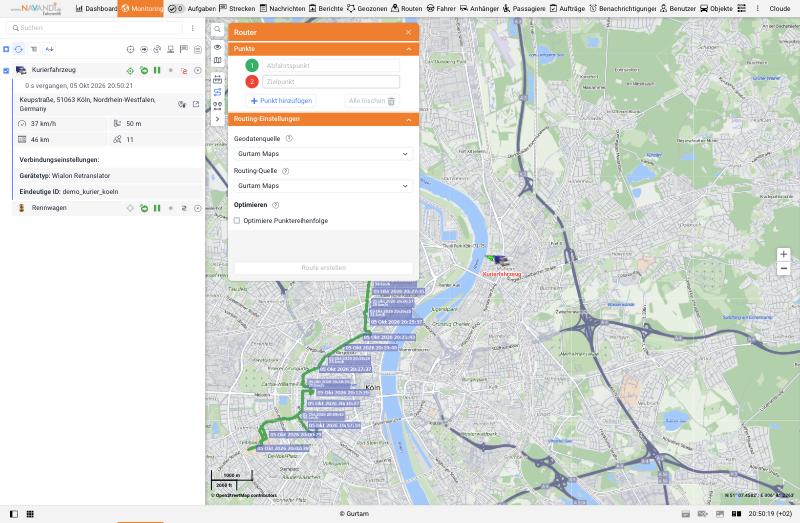Click Route erstellen button
Viewport: 800px width, 523px height.
[x=323, y=268]
